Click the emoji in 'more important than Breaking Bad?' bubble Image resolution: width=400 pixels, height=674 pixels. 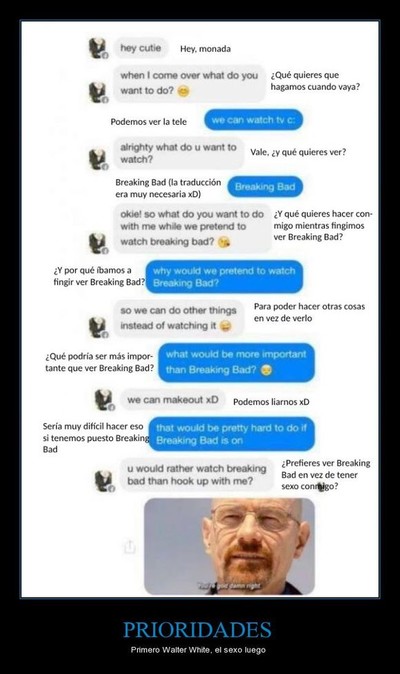266,370
